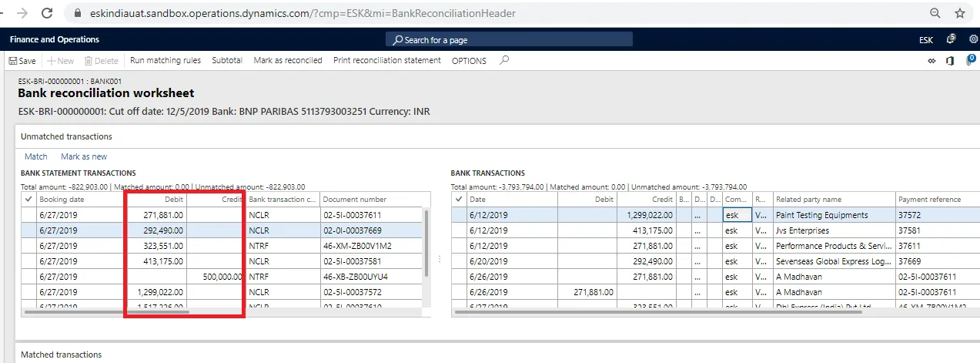Click NTRF code for document 46-XM-ZB00V1M2
The width and height of the screenshot is (980, 363).
point(283,246)
